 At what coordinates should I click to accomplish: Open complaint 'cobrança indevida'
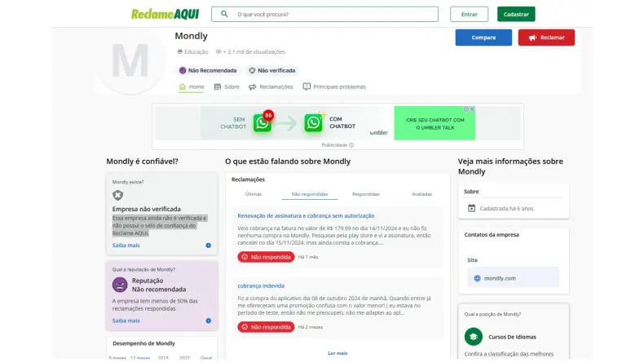tap(261, 286)
